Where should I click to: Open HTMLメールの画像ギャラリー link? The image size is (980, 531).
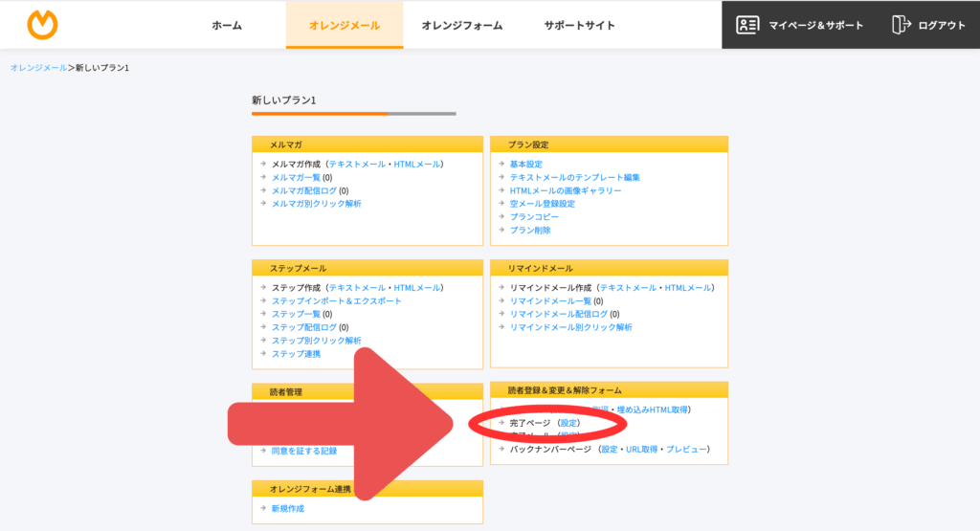[x=565, y=190]
